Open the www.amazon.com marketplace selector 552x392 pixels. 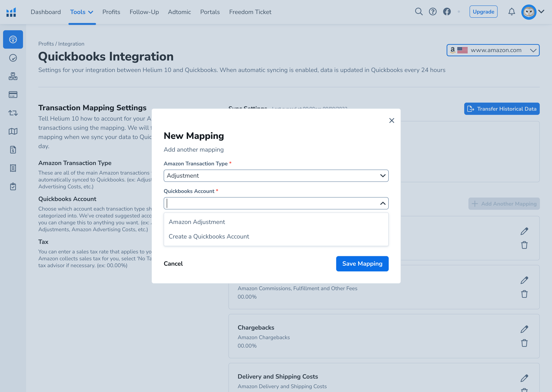[493, 50]
